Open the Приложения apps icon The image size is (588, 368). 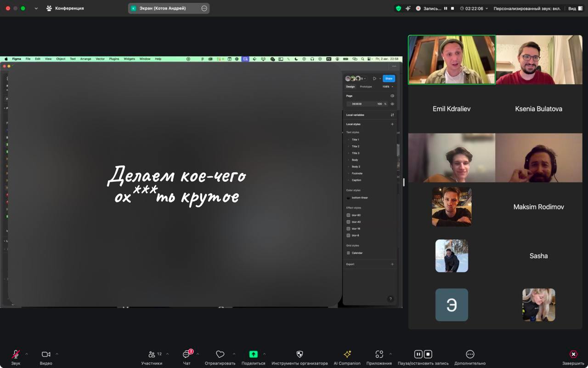(x=379, y=355)
